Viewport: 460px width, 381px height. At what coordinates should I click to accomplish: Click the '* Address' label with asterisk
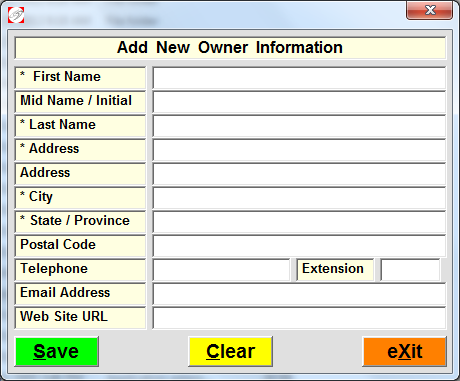[x=80, y=150]
